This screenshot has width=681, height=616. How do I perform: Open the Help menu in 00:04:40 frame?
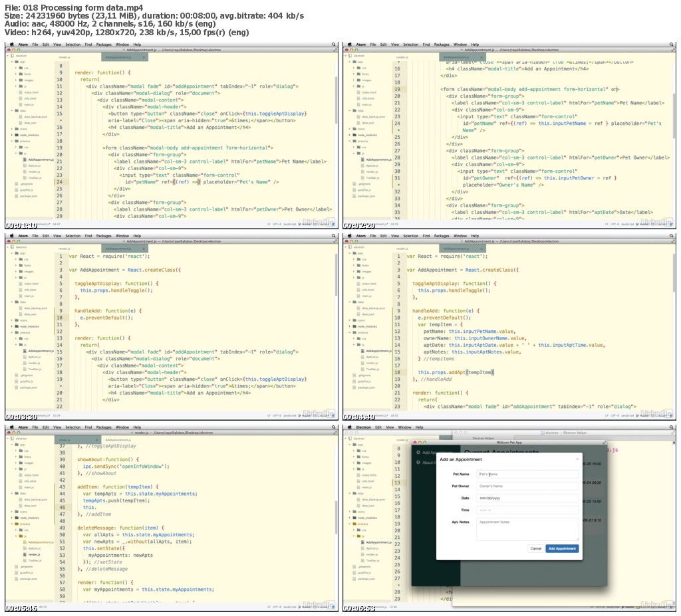coord(475,236)
